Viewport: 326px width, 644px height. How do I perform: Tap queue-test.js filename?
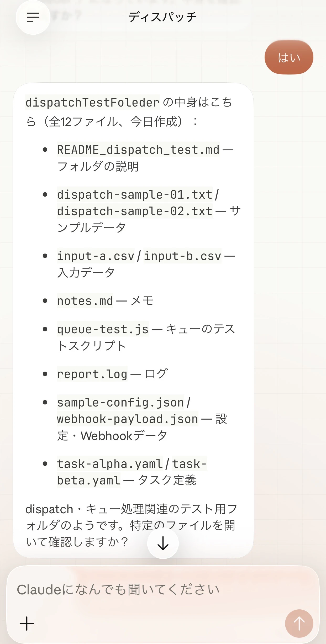[103, 329]
